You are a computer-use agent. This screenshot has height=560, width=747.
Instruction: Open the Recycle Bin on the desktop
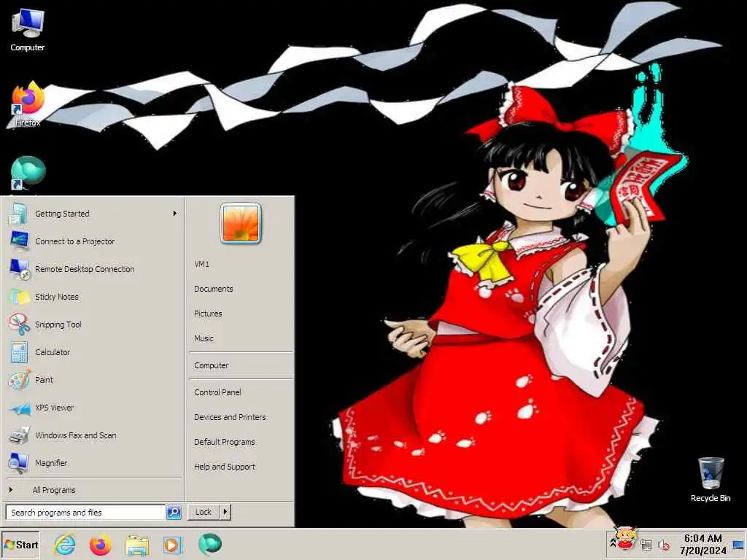point(711,479)
